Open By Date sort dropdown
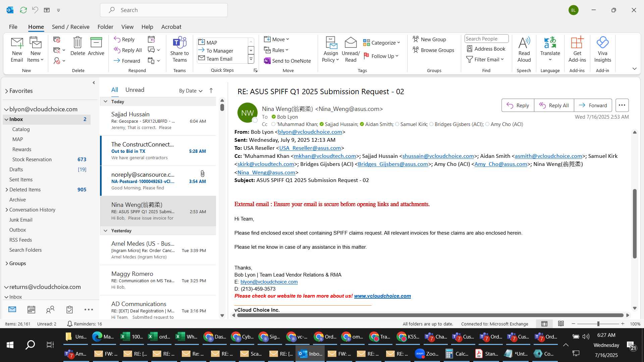Image resolution: width=644 pixels, height=362 pixels. (191, 90)
